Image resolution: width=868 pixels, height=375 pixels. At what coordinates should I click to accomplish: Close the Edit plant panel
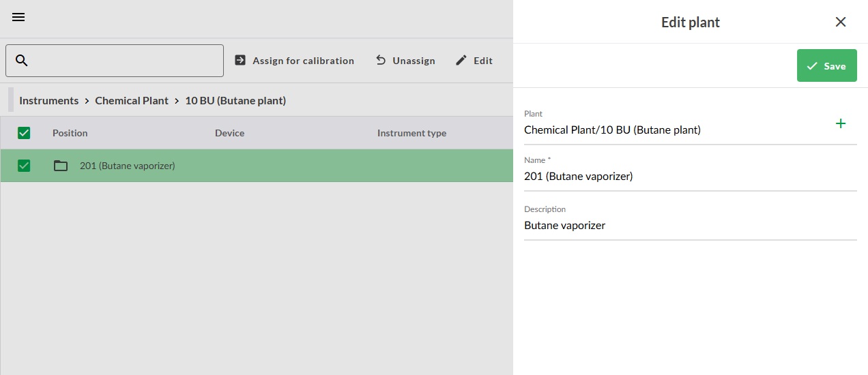[841, 22]
